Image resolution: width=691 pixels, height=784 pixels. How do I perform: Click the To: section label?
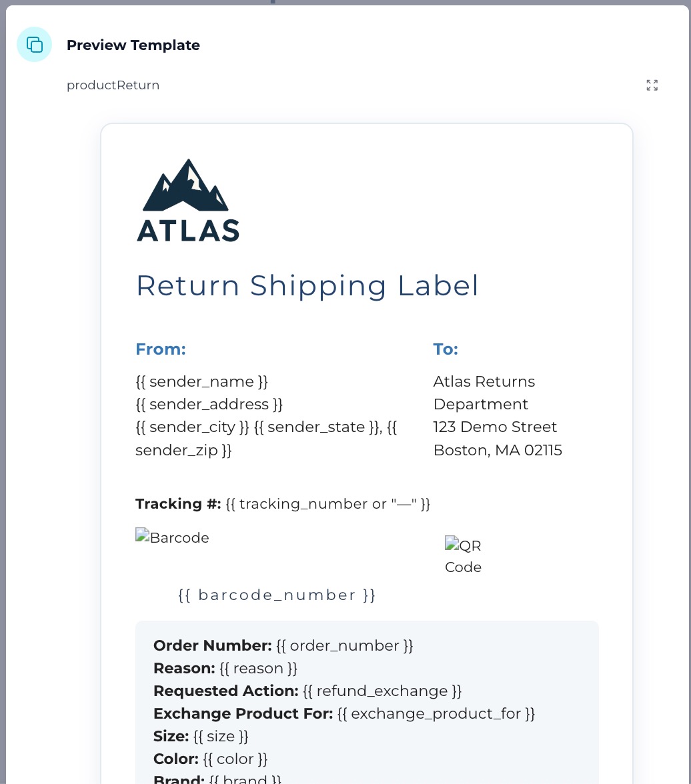pos(446,349)
